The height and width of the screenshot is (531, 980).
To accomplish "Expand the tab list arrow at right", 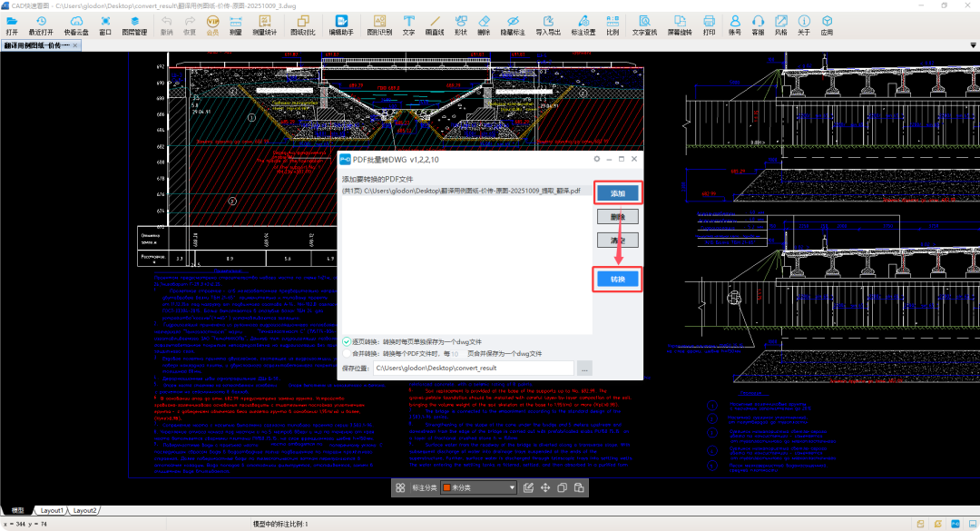I will (x=971, y=44).
